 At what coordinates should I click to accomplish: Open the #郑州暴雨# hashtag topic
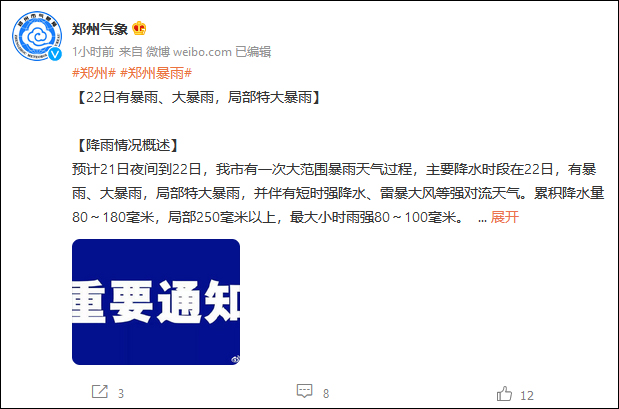point(156,73)
